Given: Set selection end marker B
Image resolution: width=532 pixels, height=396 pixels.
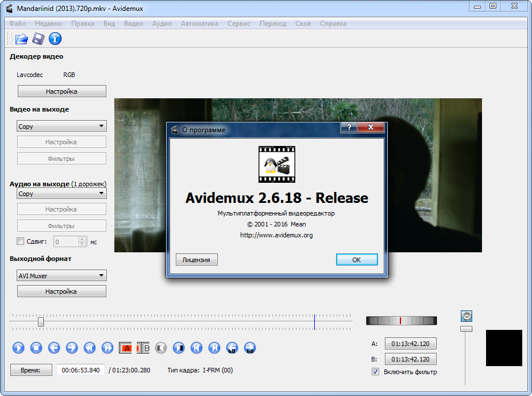Looking at the screenshot, I should tap(143, 348).
